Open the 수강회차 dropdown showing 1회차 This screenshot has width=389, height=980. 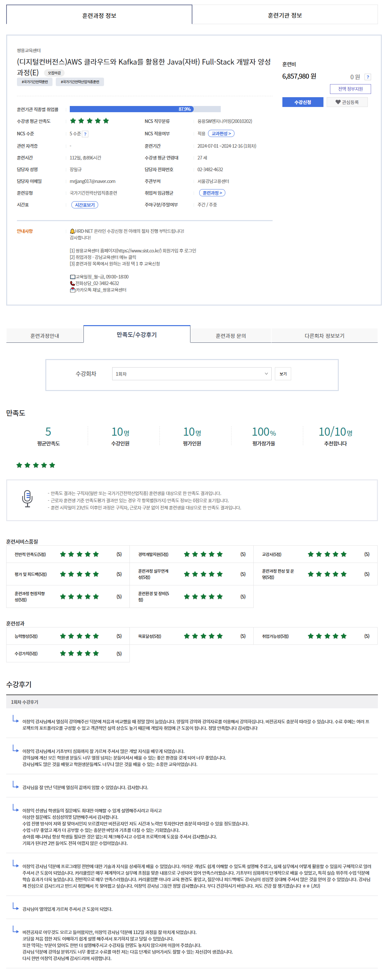(191, 374)
